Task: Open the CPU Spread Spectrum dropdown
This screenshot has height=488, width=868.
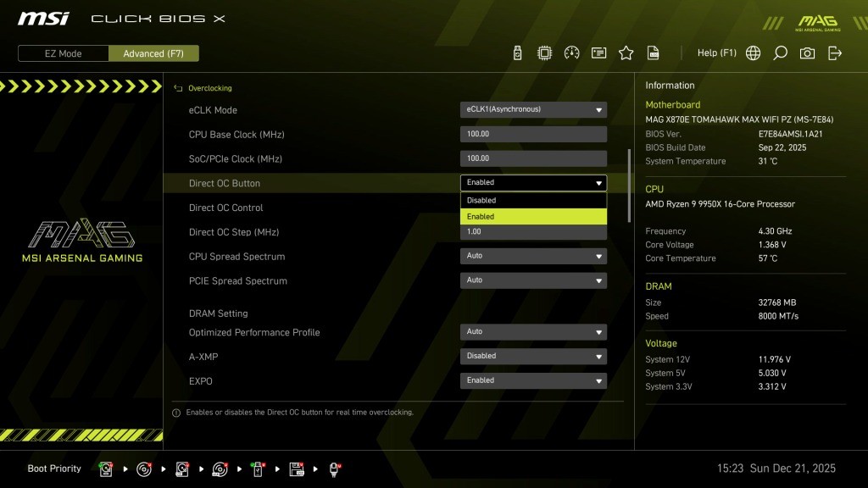Action: coord(533,256)
